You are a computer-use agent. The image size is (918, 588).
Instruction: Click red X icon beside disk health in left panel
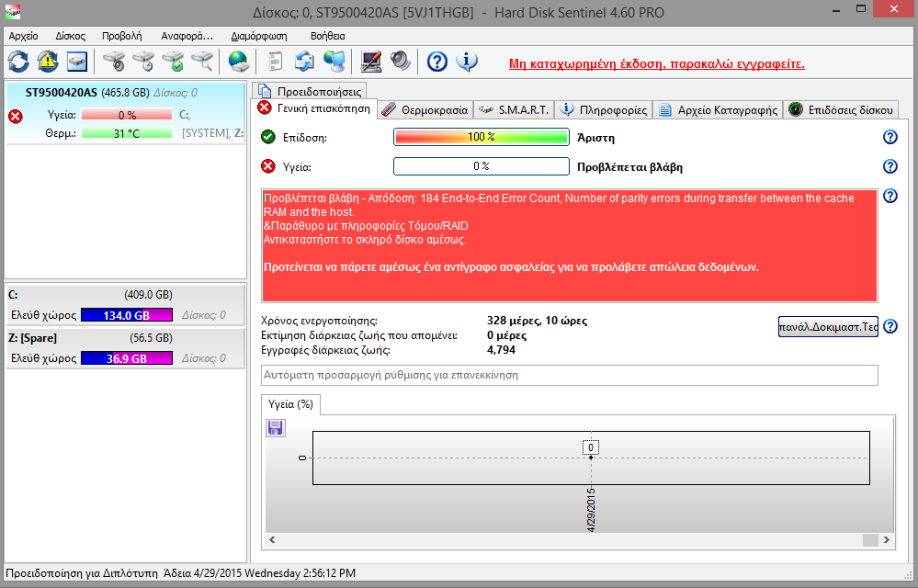16,117
